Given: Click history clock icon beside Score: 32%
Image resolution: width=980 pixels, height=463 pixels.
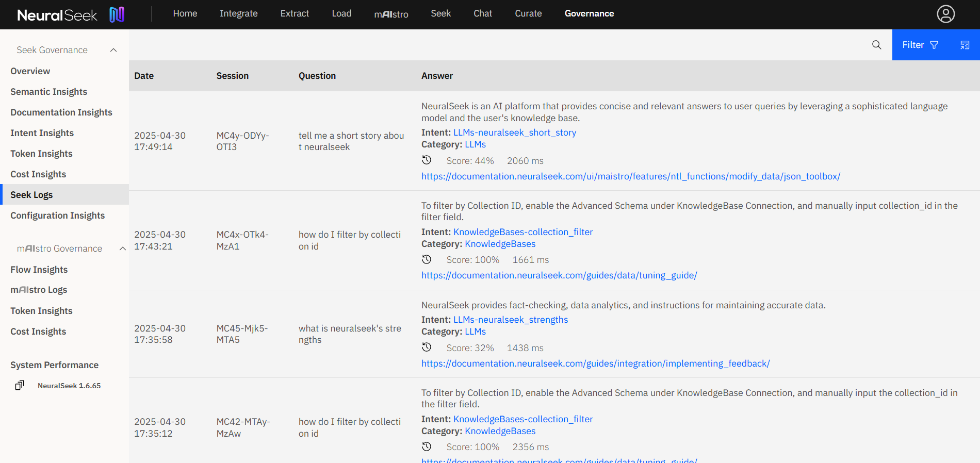Looking at the screenshot, I should [427, 347].
